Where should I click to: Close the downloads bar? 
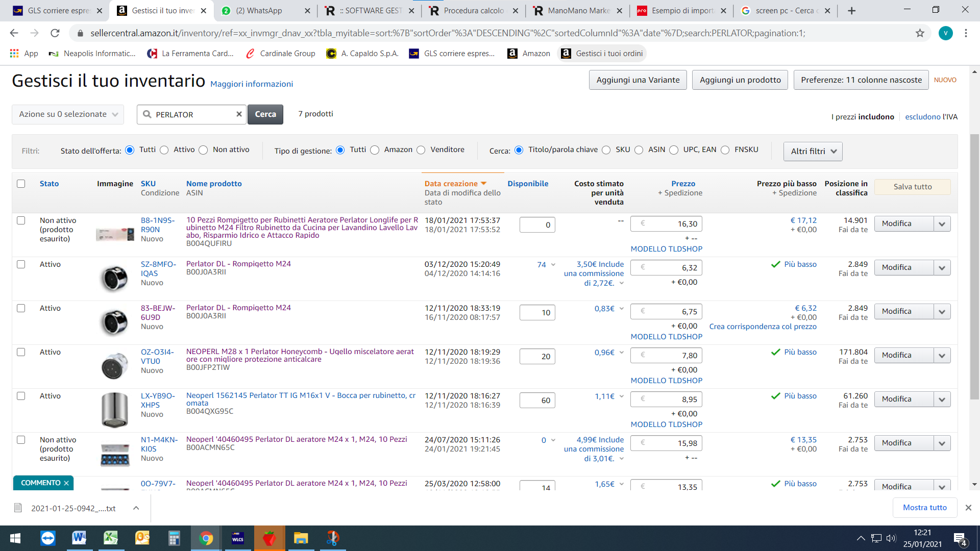(968, 508)
